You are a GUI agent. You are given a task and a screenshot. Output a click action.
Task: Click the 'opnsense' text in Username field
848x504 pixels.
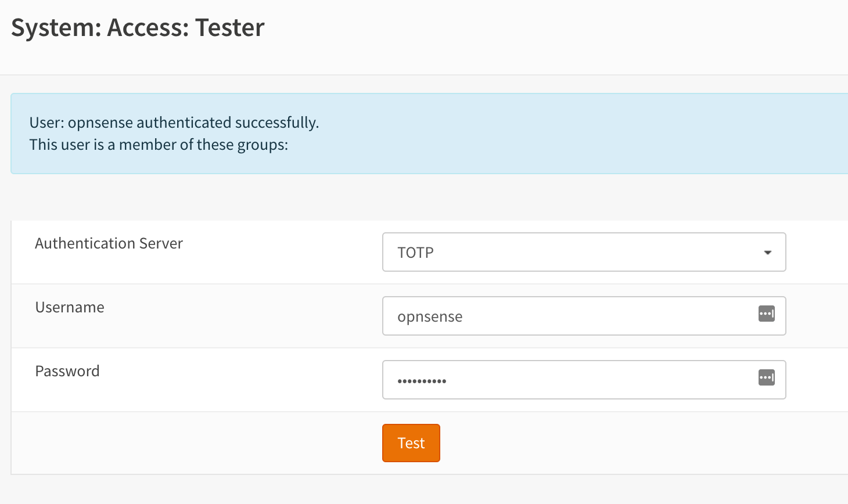tap(430, 317)
